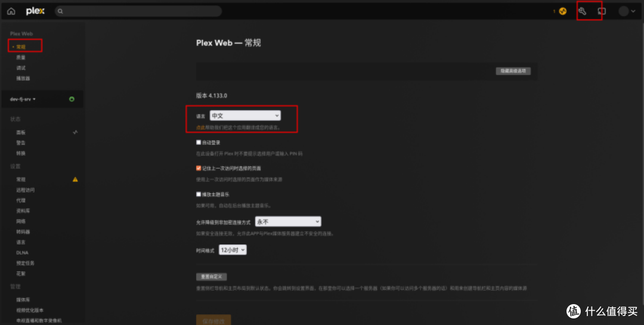This screenshot has width=644, height=325.
Task: Open the 语言 dropdown showing 中文
Action: [x=245, y=116]
